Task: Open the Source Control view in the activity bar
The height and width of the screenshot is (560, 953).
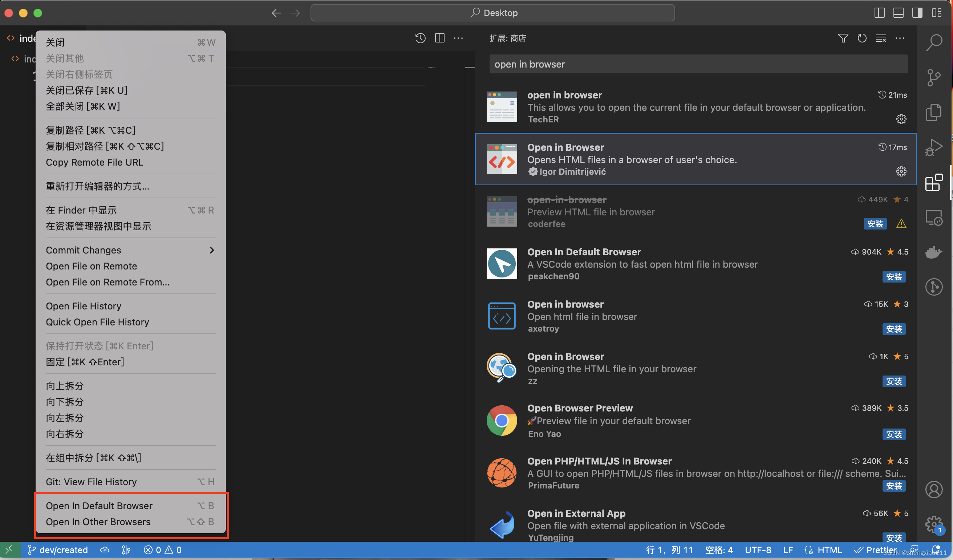Action: (x=933, y=77)
